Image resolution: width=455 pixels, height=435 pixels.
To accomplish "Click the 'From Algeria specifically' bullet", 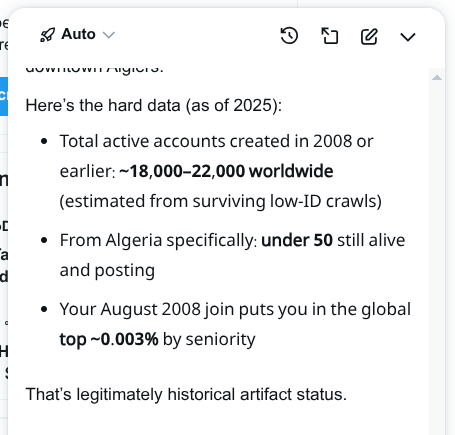I will coord(232,255).
